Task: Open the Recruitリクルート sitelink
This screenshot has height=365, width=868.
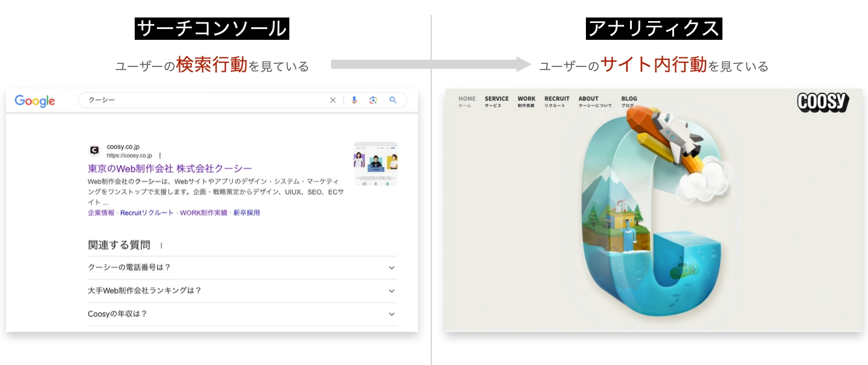Action: (x=147, y=213)
